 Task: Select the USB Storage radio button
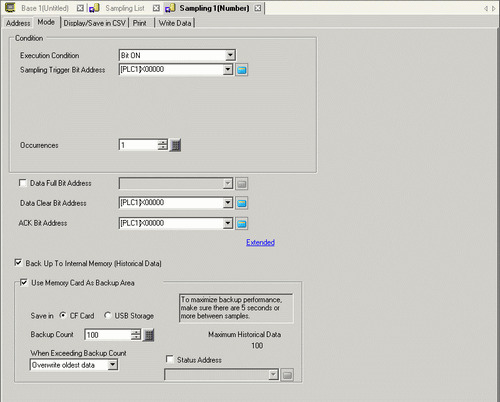click(x=107, y=315)
